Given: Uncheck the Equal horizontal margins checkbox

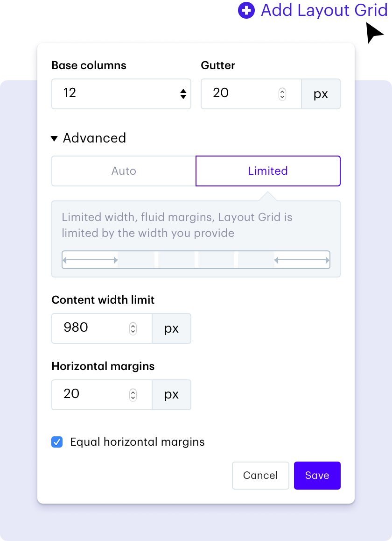Looking at the screenshot, I should click(57, 442).
